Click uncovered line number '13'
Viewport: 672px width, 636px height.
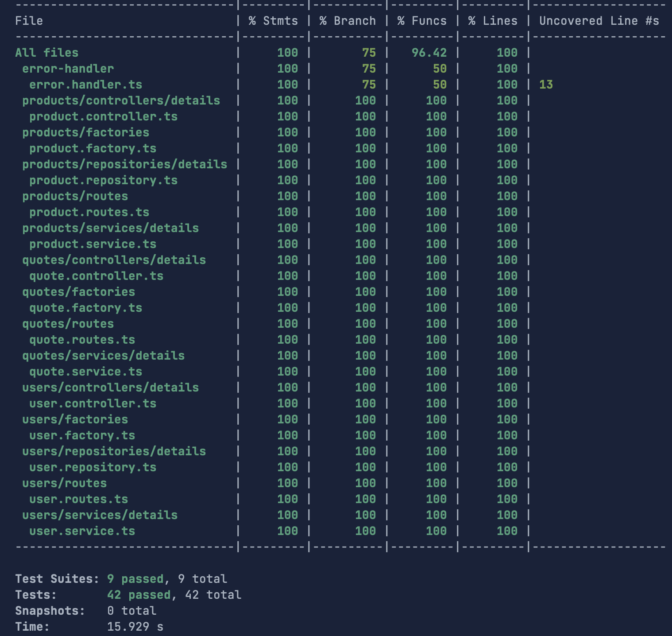click(x=546, y=85)
